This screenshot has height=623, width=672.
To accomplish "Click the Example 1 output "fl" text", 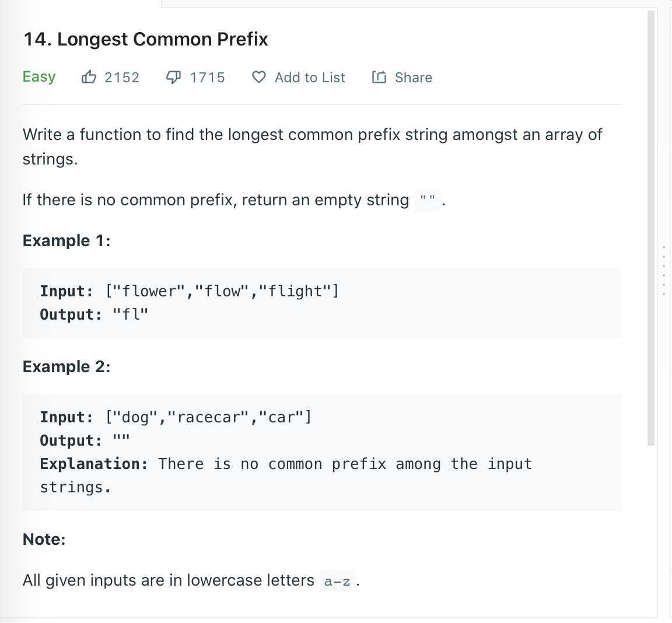I will coord(130,314).
